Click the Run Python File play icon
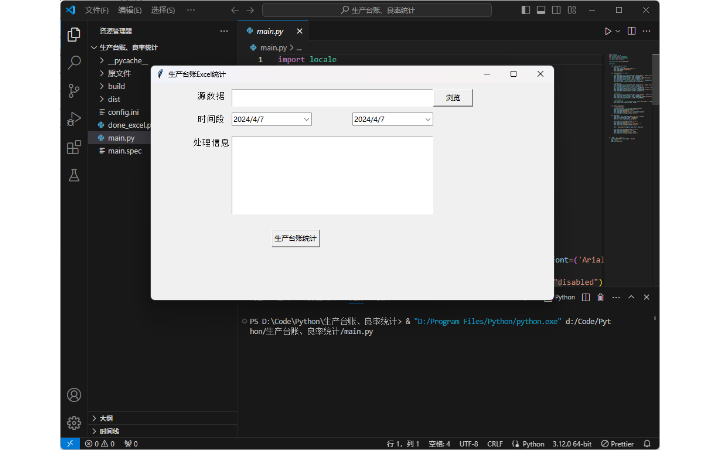720x450 pixels. click(x=608, y=31)
